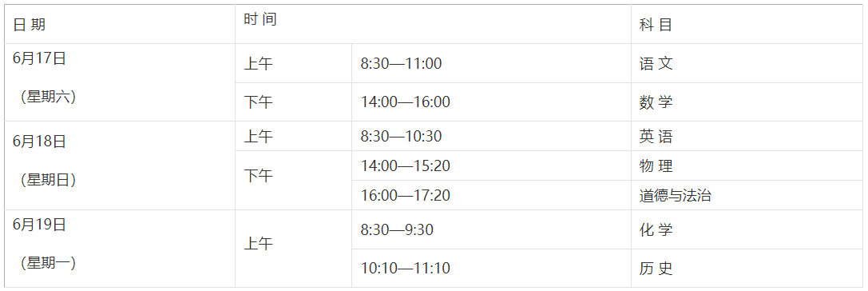
Task: Click the 14:00—15:20 time cell
Action: (491, 165)
